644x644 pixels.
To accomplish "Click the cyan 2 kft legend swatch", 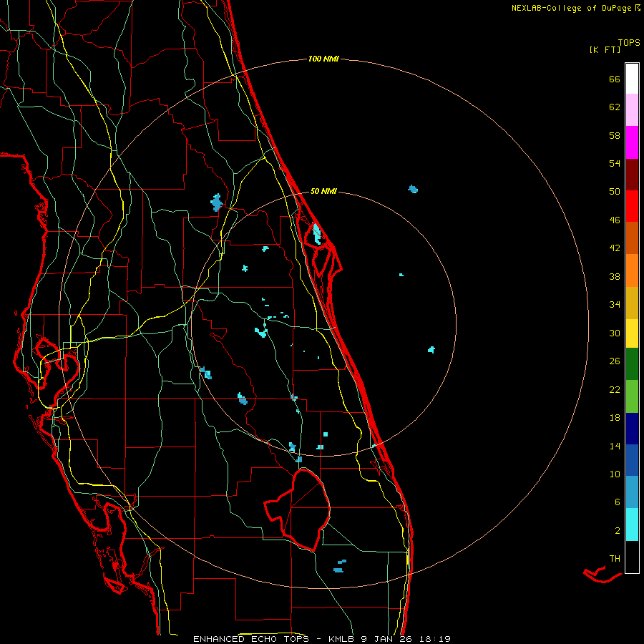I will coord(632,525).
